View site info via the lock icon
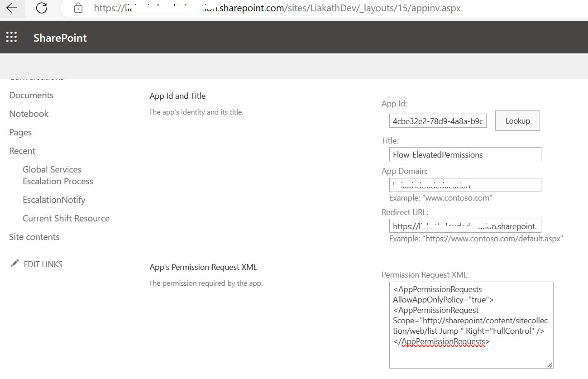588x379 pixels. click(x=78, y=8)
